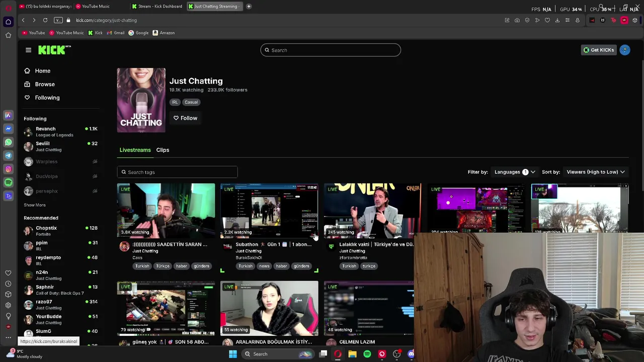
Task: Click the Get KICKs button
Action: coord(599,50)
